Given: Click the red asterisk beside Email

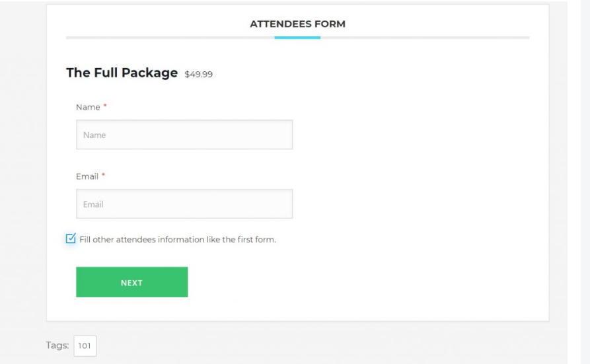Looking at the screenshot, I should [103, 176].
